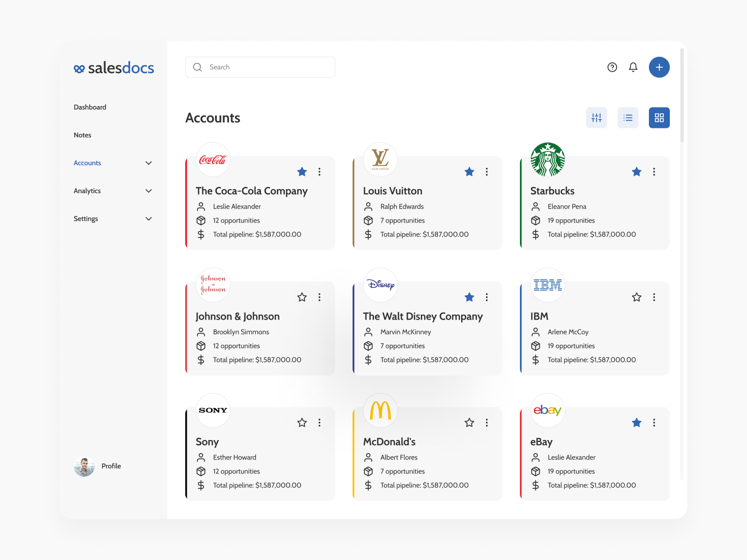Star the Johnson & Johnson account
This screenshot has height=560, width=747.
coord(302,297)
